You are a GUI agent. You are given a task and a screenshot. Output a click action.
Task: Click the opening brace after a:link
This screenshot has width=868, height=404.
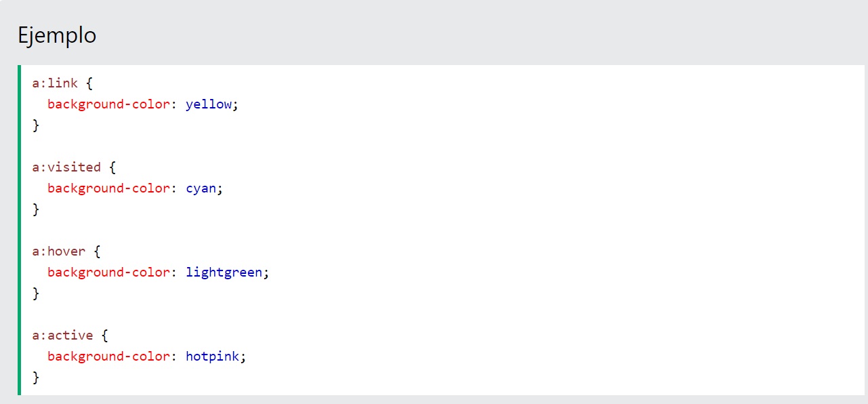89,83
